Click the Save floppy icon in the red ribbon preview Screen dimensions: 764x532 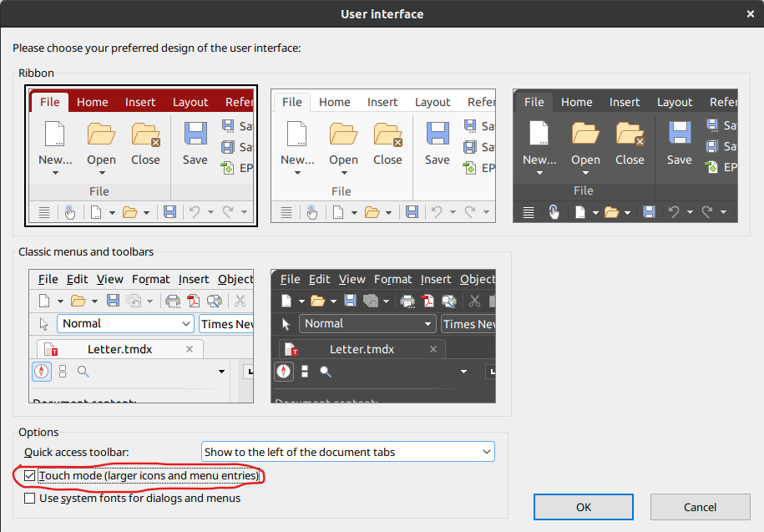pyautogui.click(x=195, y=134)
